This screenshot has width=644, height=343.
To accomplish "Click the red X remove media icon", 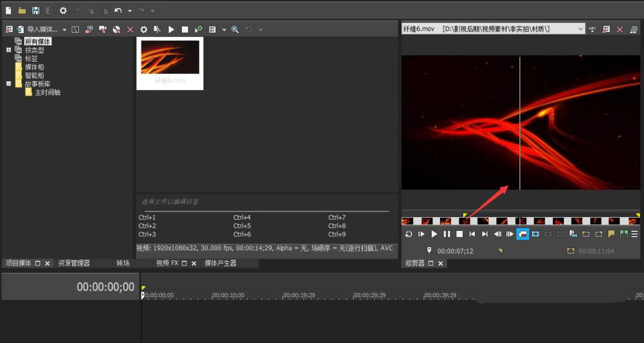I will click(130, 29).
